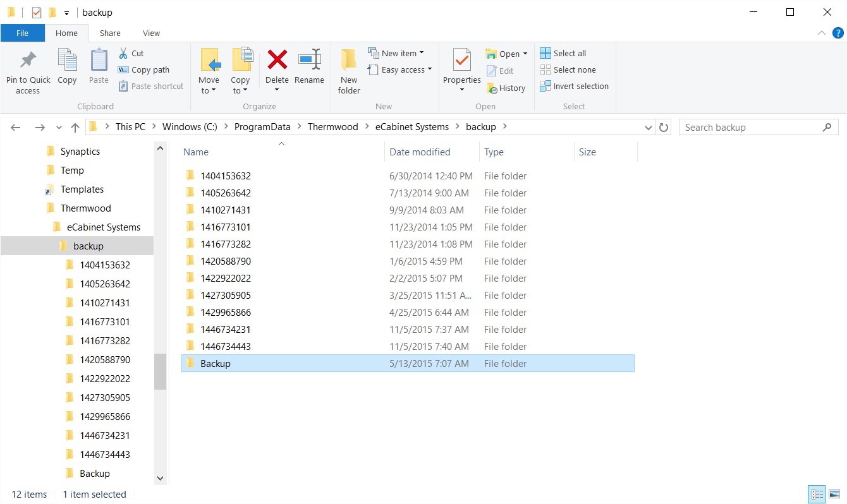Click Pin to Quick access icon
847x504 pixels.
pos(28,61)
